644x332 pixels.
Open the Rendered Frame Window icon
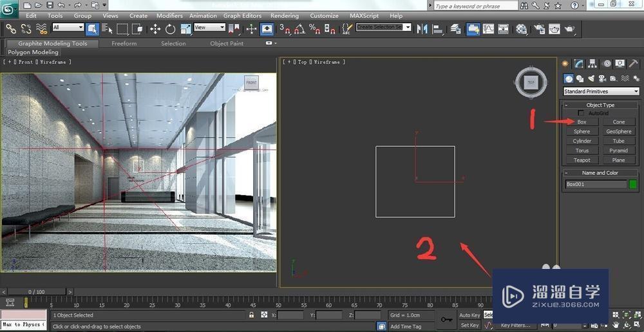tap(554, 29)
